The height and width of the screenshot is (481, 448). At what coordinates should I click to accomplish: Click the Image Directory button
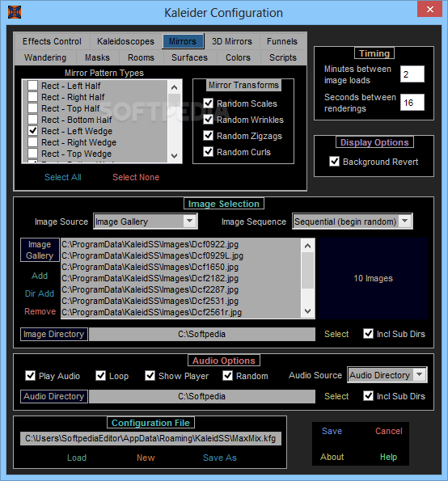pyautogui.click(x=54, y=334)
